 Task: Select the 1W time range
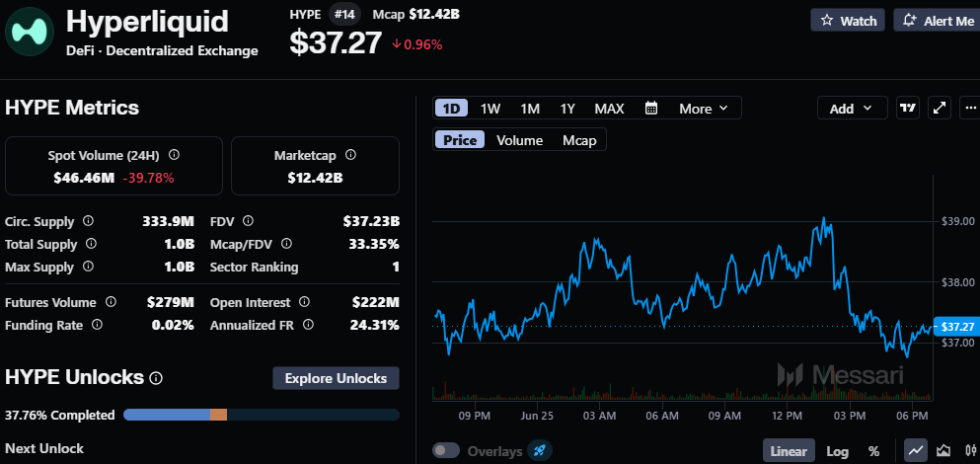490,109
